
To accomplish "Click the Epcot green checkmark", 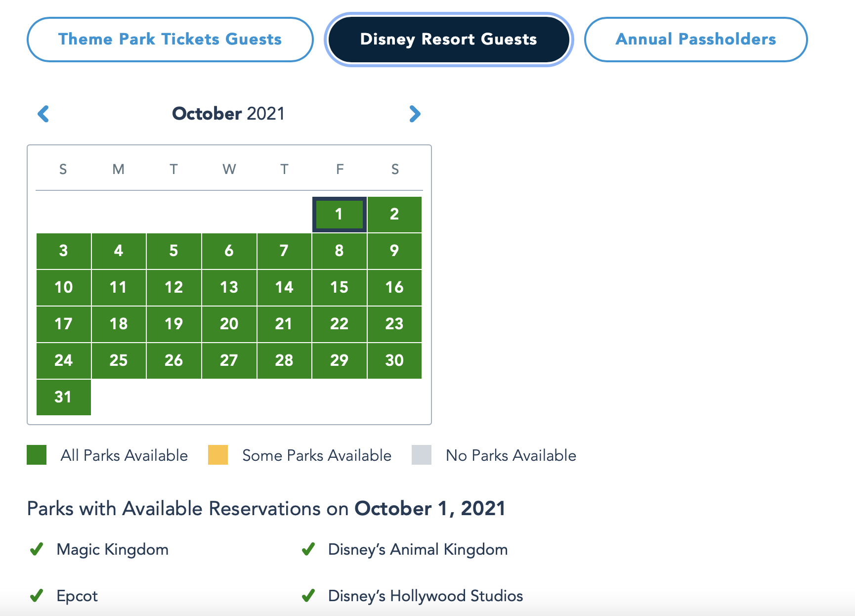I will pyautogui.click(x=37, y=596).
